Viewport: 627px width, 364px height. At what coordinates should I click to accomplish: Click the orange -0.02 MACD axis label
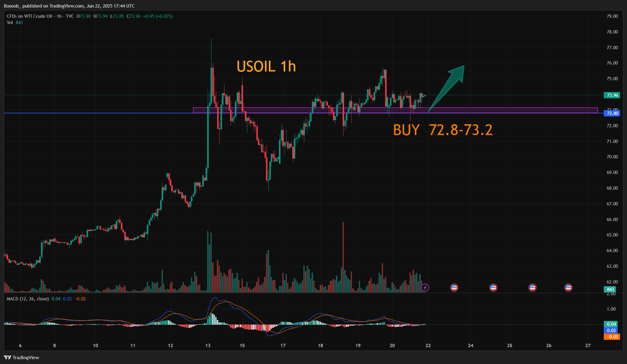pos(612,337)
